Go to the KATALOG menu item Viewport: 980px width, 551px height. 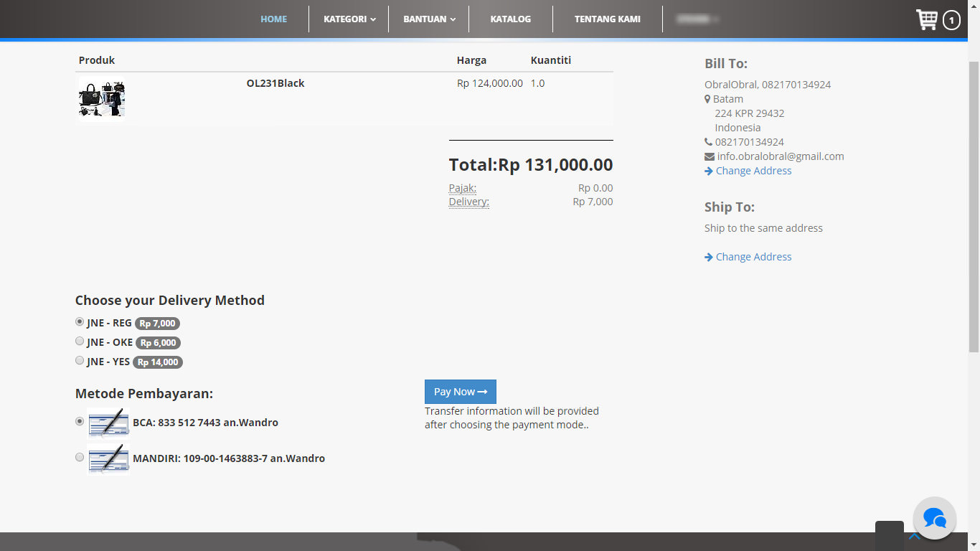click(510, 19)
